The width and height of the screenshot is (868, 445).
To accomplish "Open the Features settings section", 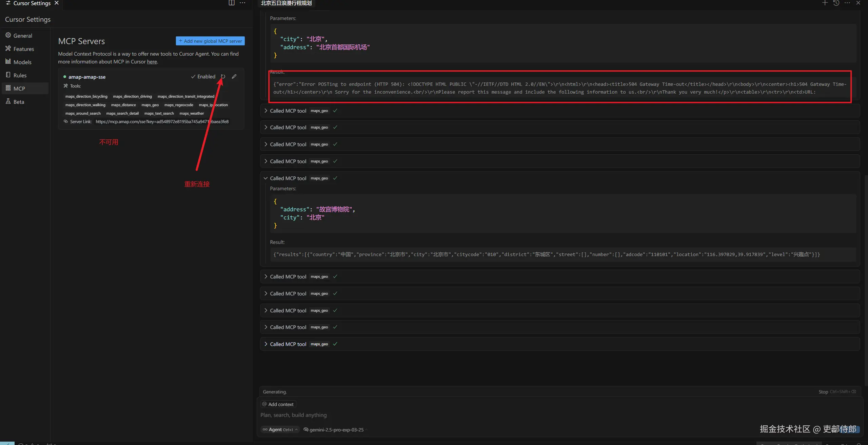I will [23, 49].
